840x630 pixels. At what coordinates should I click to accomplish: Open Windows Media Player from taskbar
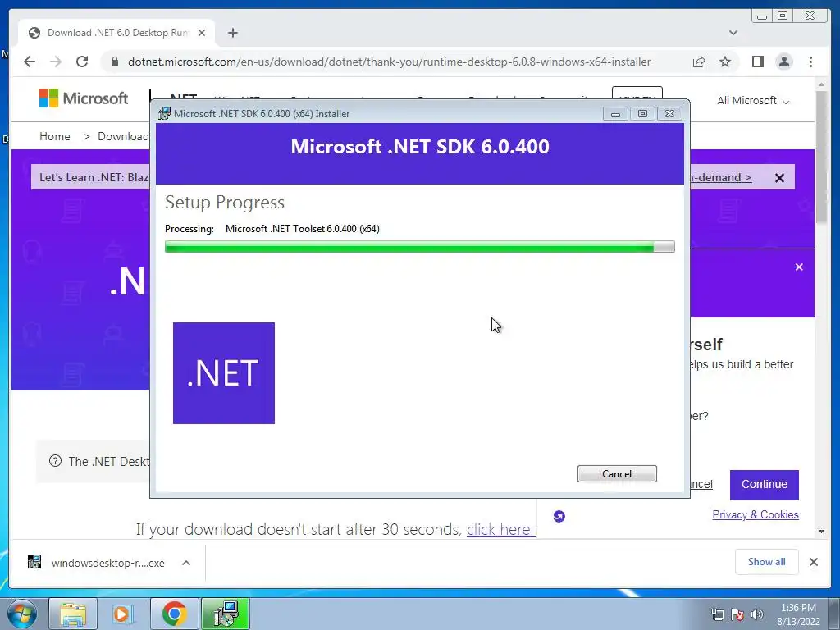[123, 614]
